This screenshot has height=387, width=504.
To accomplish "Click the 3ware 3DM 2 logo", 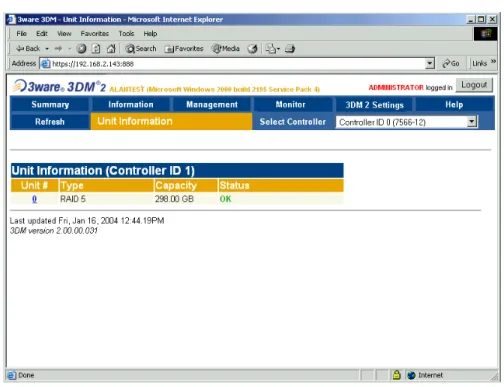I will click(x=59, y=87).
